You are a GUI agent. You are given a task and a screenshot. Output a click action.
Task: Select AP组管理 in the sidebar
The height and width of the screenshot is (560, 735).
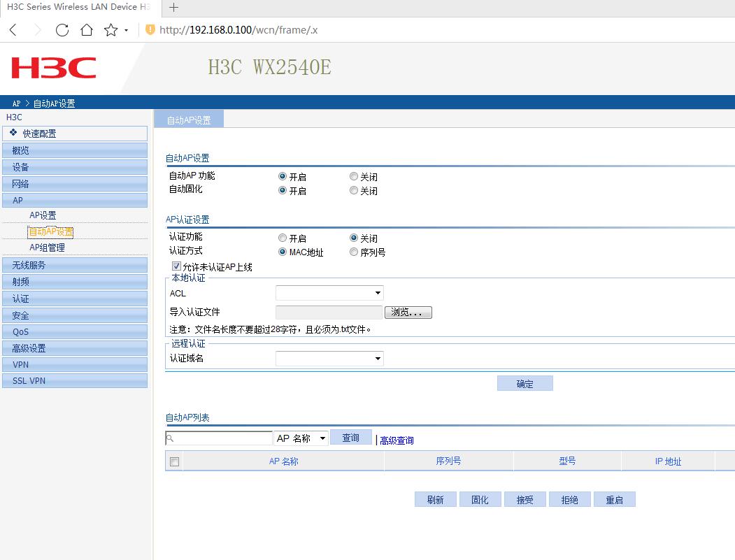(x=47, y=247)
